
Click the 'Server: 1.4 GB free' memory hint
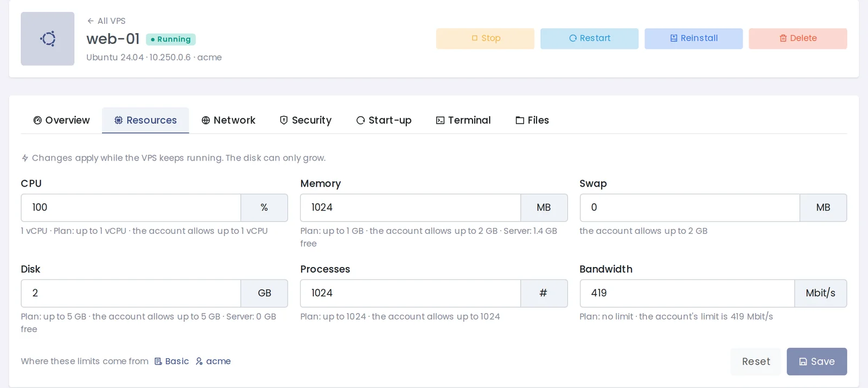pyautogui.click(x=429, y=237)
